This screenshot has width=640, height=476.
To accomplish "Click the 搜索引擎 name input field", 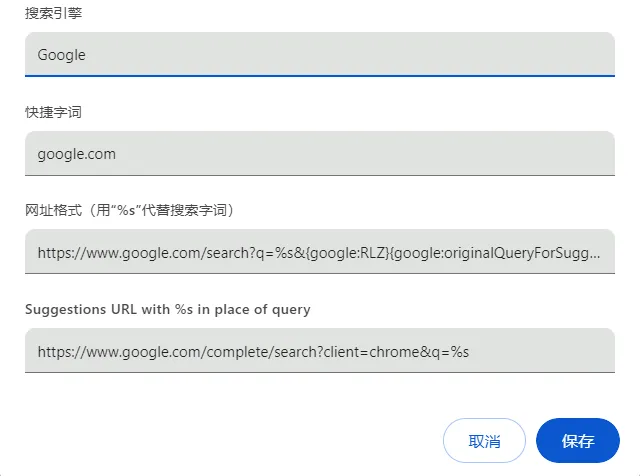I will click(320, 54).
